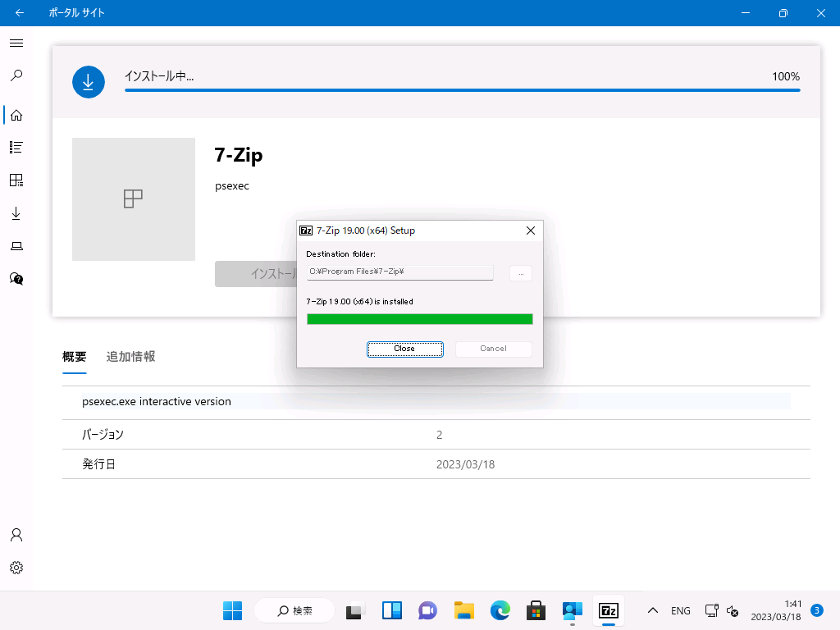
Task: Open the navigation hamburger menu
Action: (x=16, y=43)
